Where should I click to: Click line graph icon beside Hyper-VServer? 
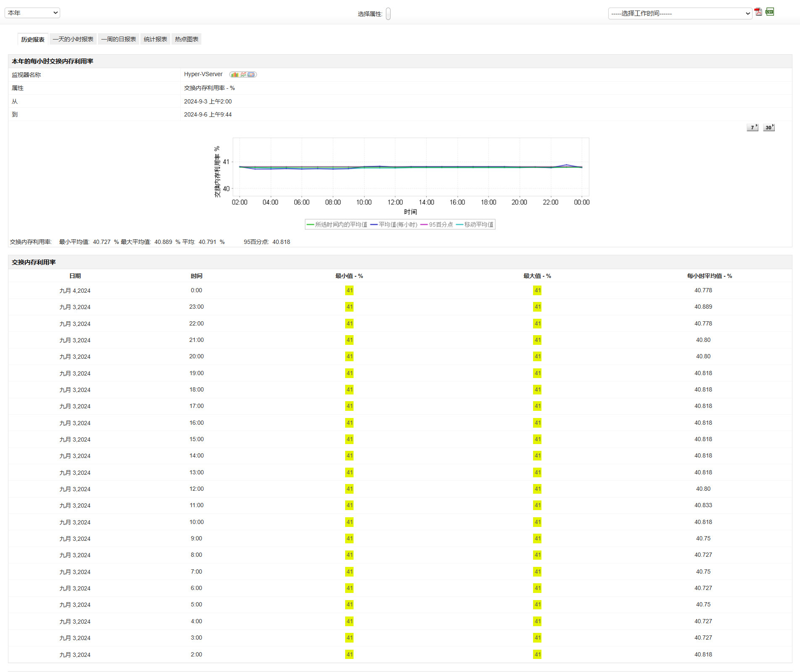(x=243, y=74)
